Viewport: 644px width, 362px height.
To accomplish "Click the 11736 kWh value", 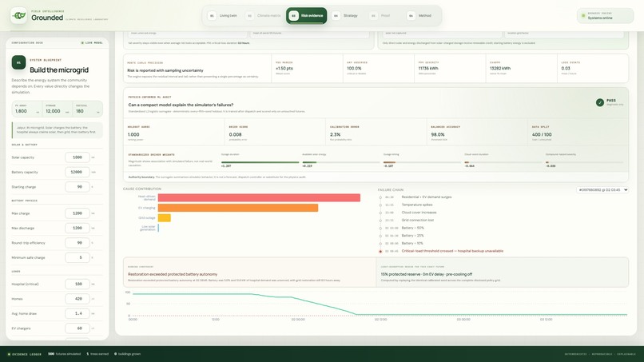I will (x=428, y=68).
